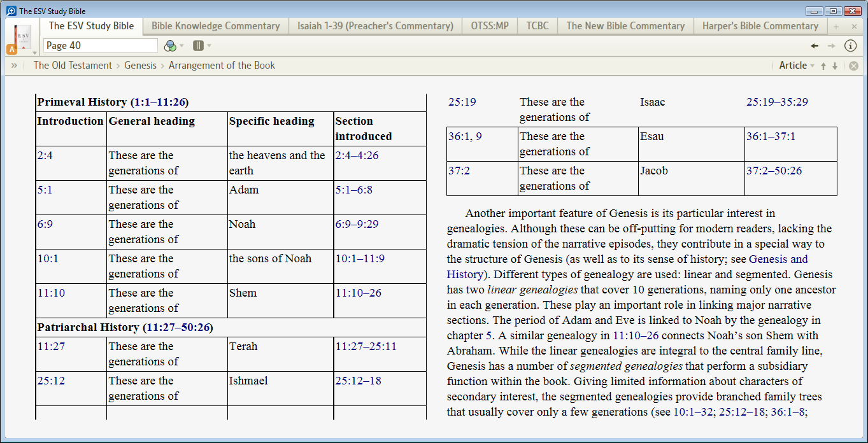Go forward with the right arrow
The image size is (868, 443).
[831, 45]
